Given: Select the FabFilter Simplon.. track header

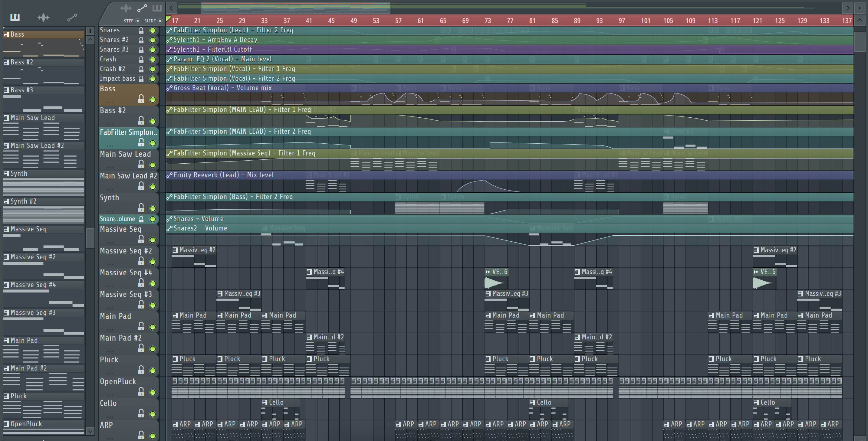Looking at the screenshot, I should tap(128, 138).
